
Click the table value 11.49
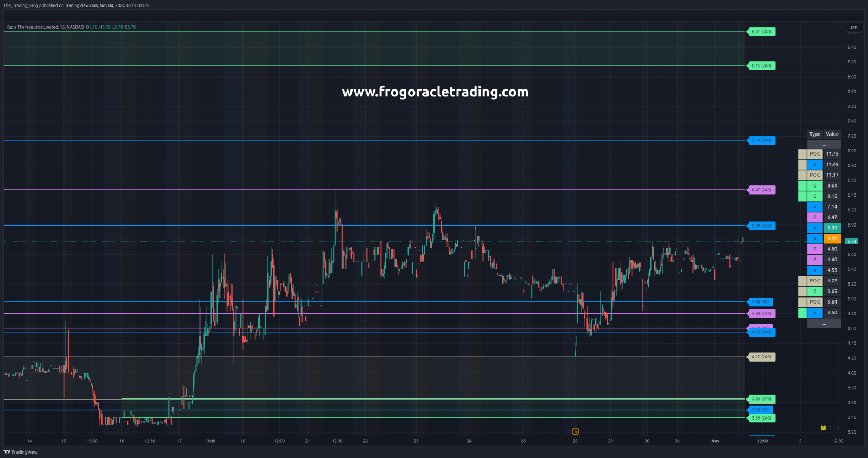coord(832,164)
